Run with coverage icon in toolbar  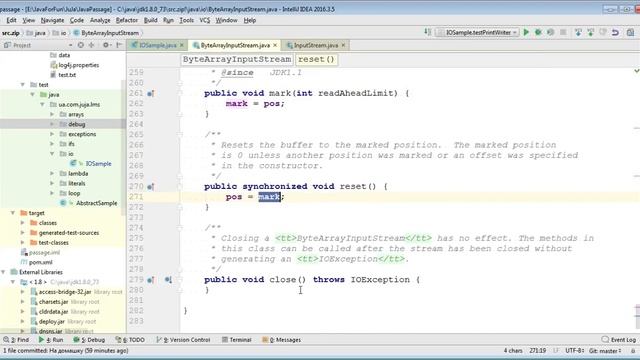click(x=551, y=32)
